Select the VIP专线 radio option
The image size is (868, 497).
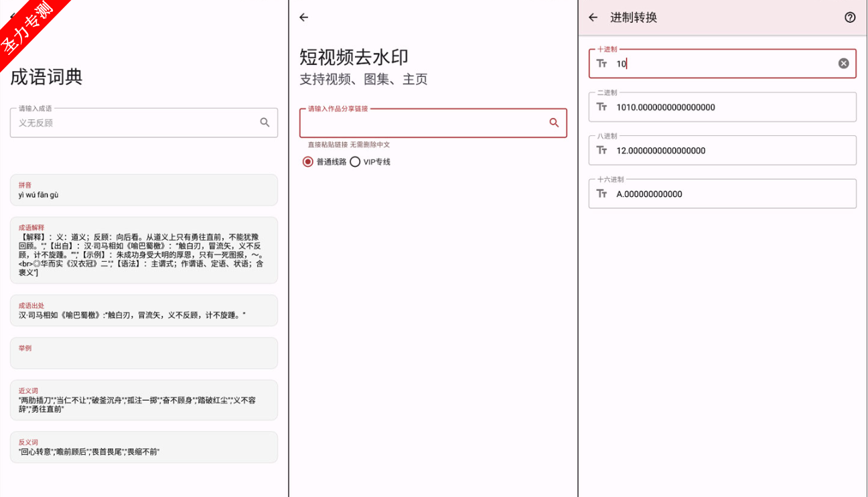370,162
